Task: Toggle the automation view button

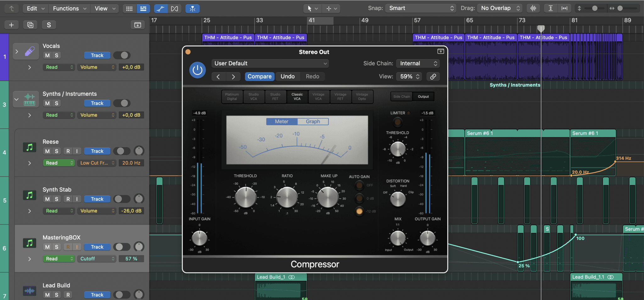Action: [x=160, y=8]
